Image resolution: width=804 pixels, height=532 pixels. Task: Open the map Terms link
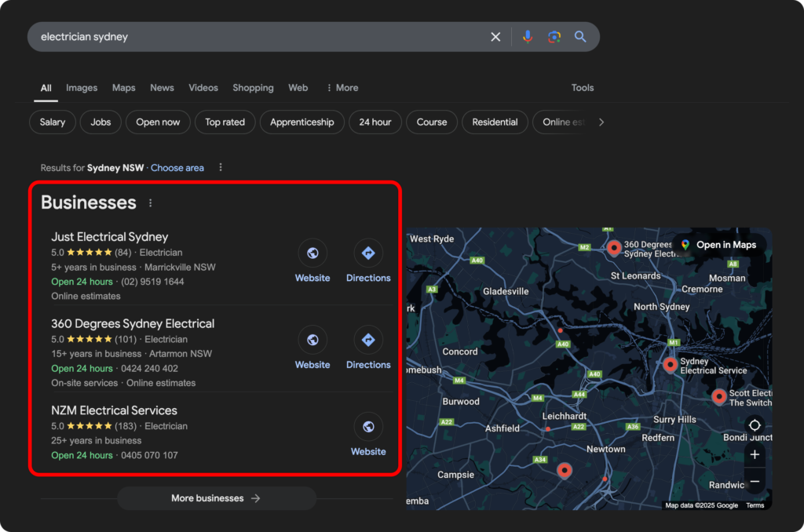pyautogui.click(x=755, y=505)
